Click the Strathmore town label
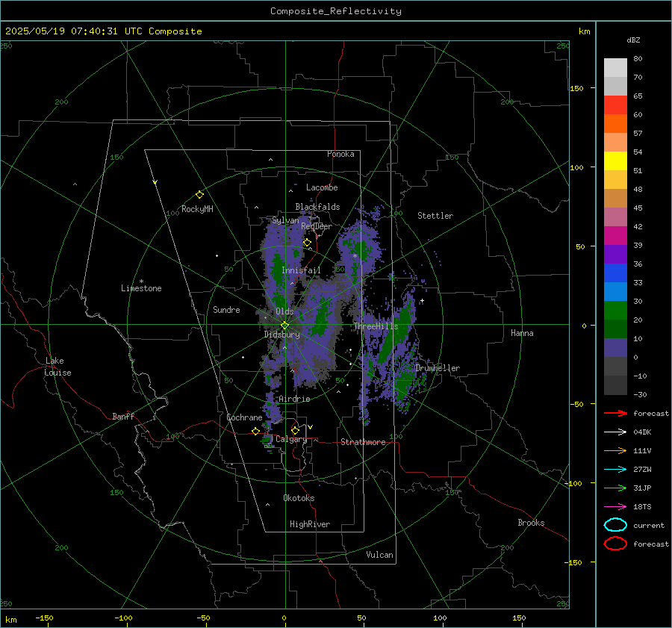 (x=363, y=442)
